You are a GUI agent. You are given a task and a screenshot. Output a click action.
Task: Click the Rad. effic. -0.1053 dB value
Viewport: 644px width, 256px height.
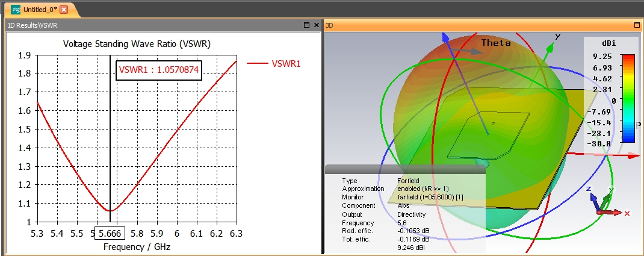pyautogui.click(x=413, y=231)
